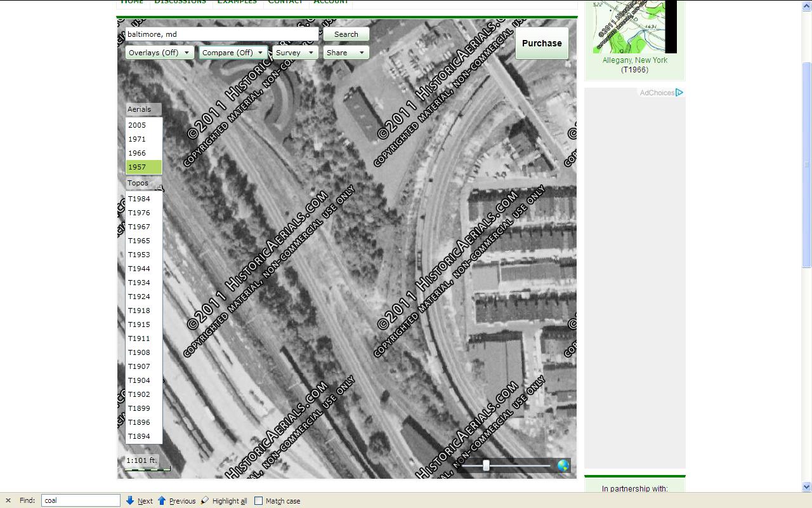Viewport: 812px width, 508px height.
Task: Click the globe icon on the map
Action: click(563, 465)
